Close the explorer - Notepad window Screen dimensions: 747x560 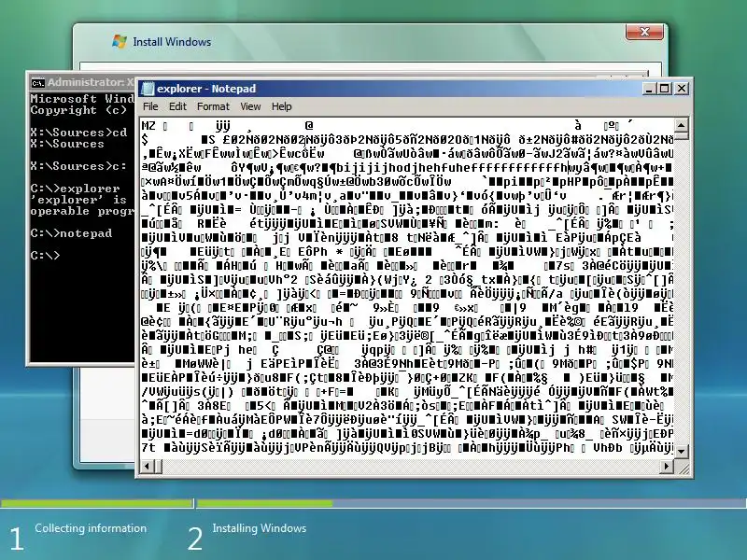[682, 89]
